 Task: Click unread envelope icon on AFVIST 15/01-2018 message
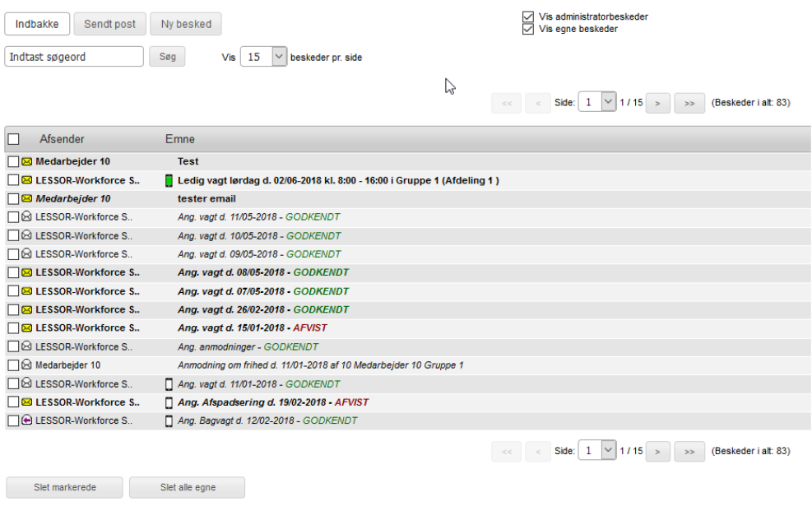[27, 328]
